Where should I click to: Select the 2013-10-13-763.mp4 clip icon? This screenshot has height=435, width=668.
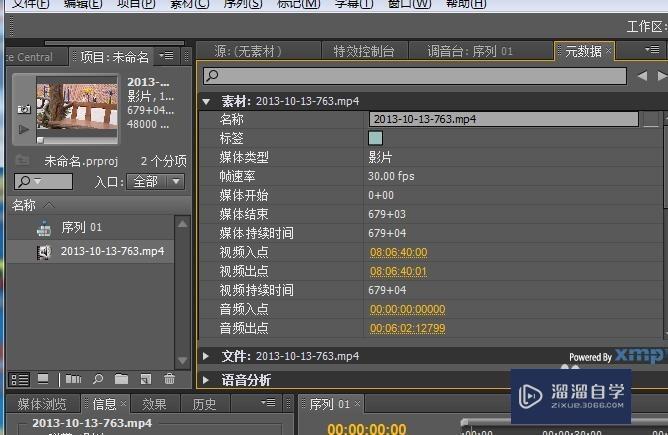43,252
